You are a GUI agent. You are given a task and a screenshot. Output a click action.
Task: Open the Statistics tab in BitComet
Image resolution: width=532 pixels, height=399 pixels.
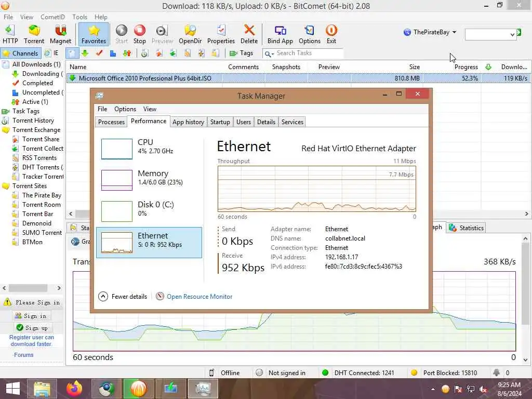[x=467, y=228]
